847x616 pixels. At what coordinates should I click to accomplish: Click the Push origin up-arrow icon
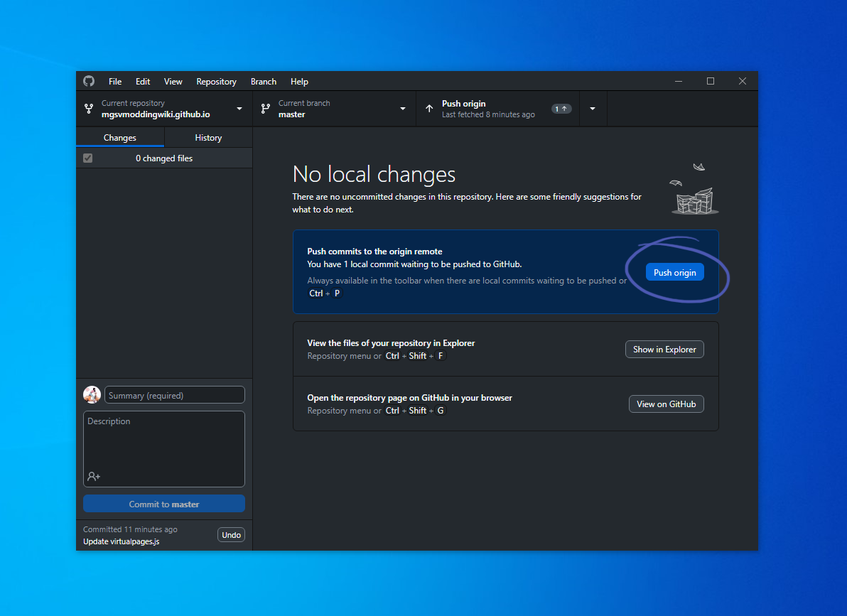[x=429, y=108]
